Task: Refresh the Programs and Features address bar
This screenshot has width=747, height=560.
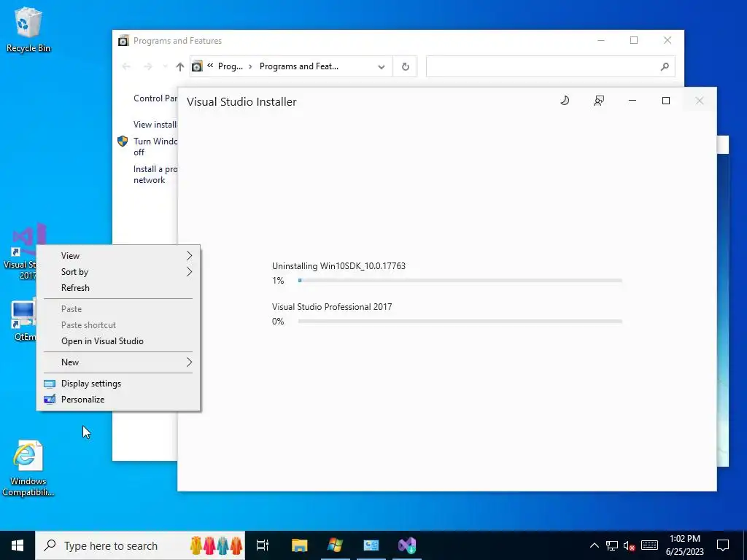Action: 405,66
